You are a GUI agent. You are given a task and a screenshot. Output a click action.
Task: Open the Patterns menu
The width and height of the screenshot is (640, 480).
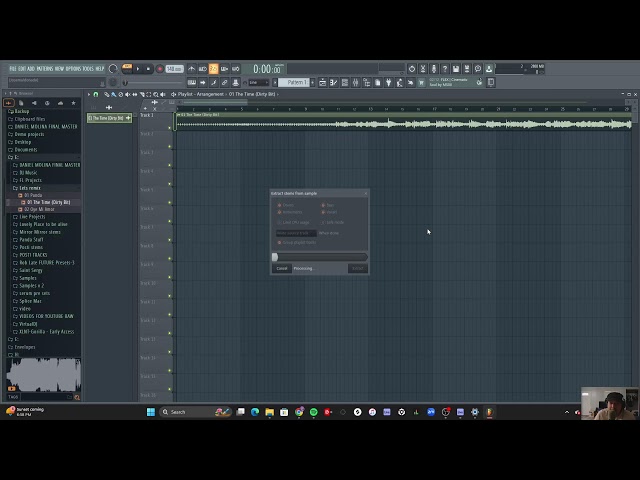(x=45, y=69)
